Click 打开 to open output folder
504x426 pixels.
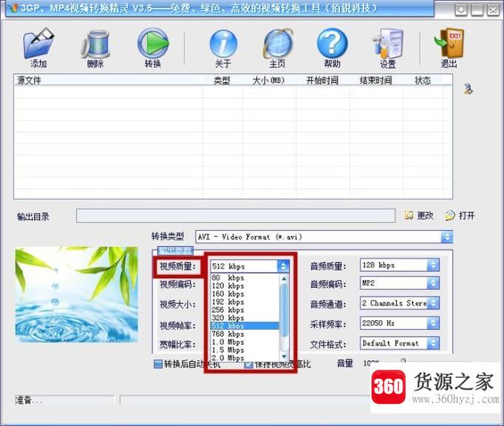460,215
